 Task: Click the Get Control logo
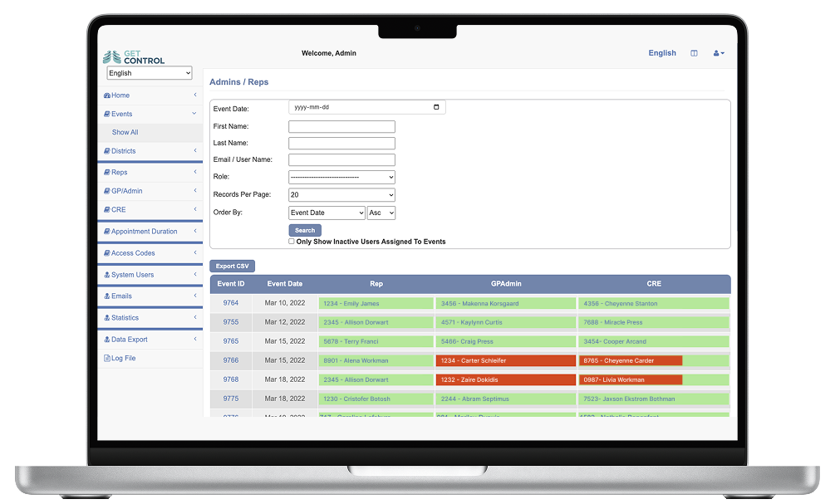click(134, 56)
